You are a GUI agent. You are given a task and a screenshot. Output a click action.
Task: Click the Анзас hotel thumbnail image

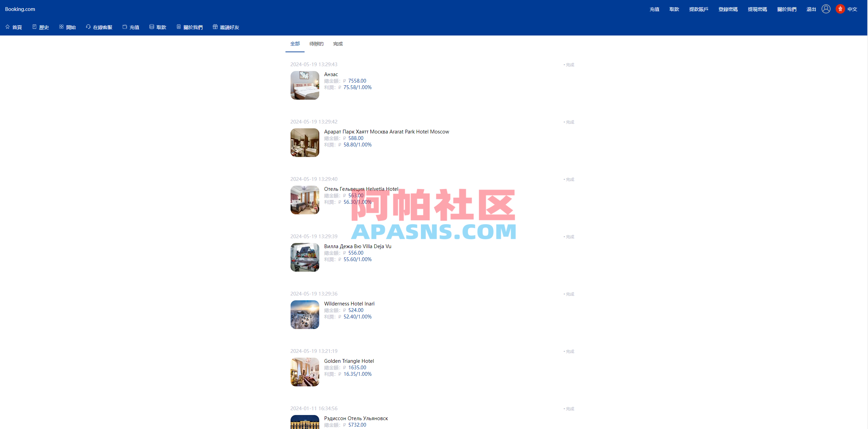click(x=305, y=85)
